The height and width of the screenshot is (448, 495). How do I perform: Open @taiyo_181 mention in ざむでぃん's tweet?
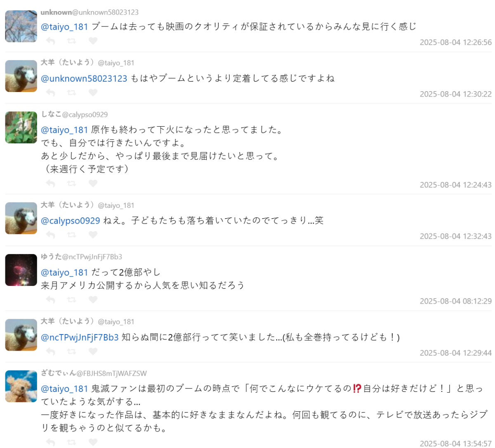(x=64, y=389)
